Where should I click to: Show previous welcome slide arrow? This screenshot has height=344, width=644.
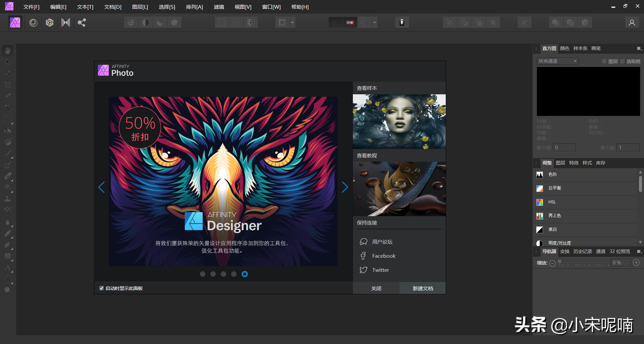coord(102,187)
